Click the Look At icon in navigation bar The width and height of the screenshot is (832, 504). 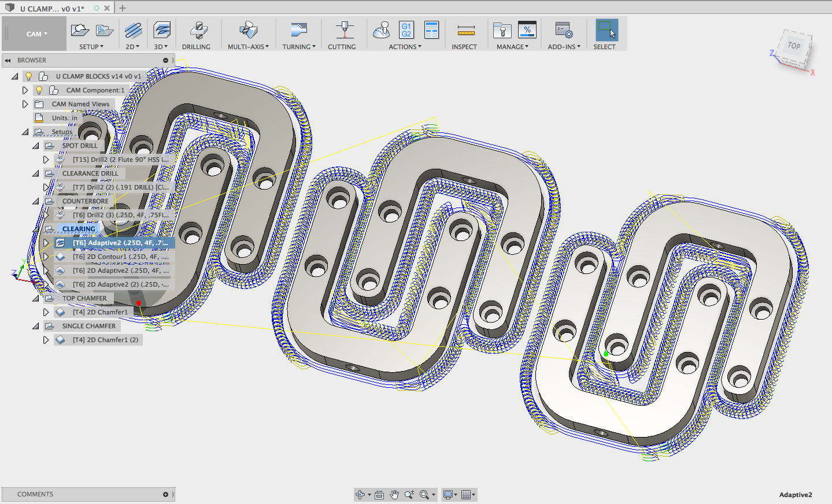(x=379, y=494)
